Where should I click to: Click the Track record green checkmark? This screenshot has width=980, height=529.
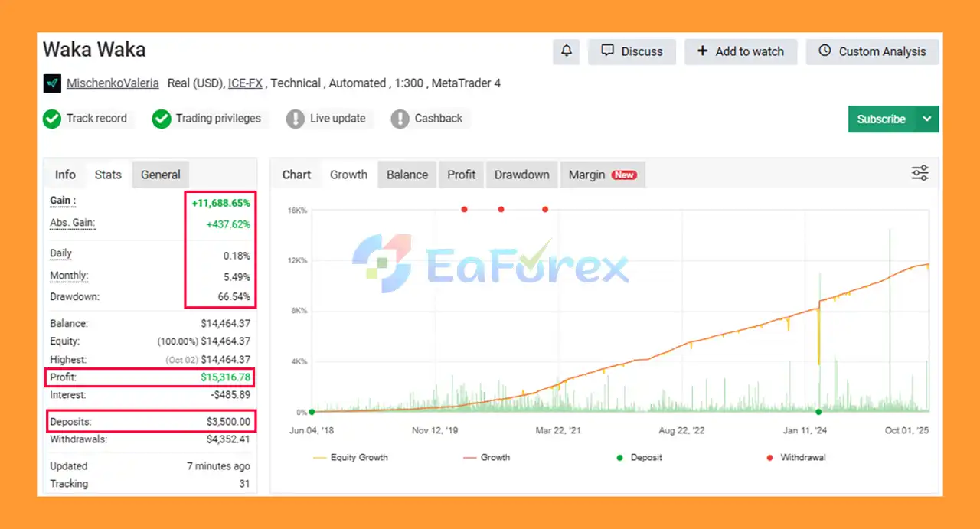(52, 119)
